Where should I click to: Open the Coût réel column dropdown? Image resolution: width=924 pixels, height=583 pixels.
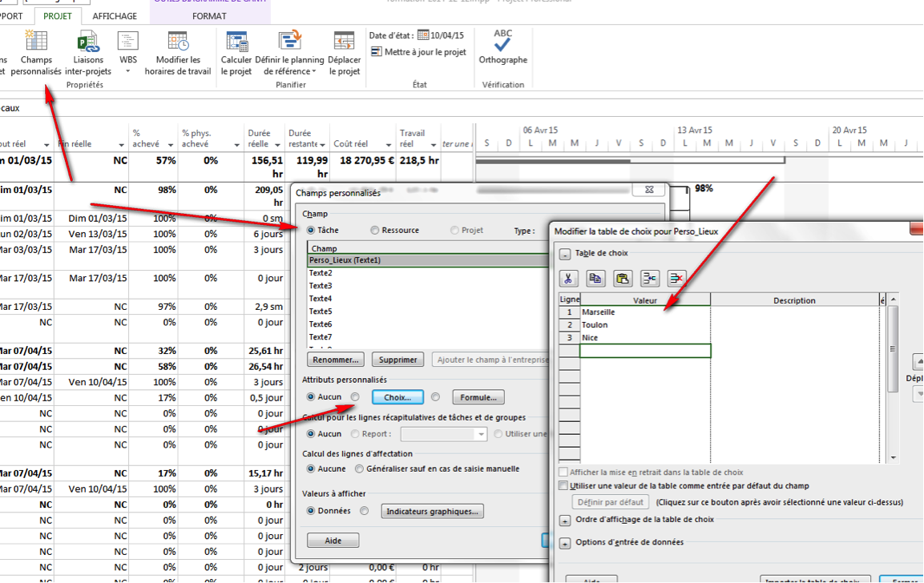(x=389, y=145)
